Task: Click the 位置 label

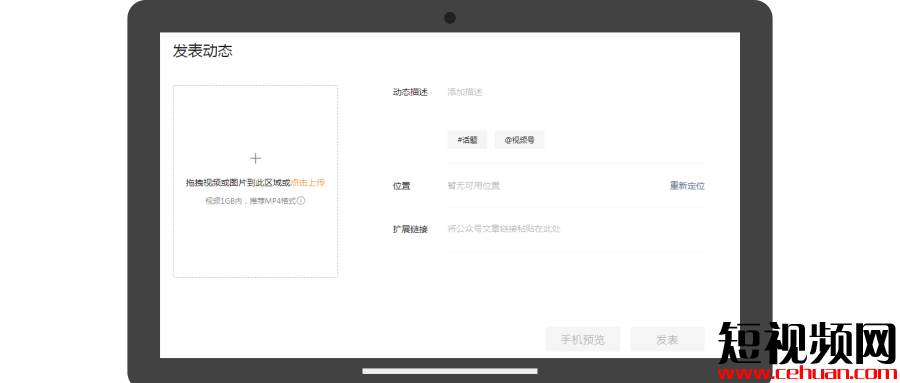Action: [401, 186]
